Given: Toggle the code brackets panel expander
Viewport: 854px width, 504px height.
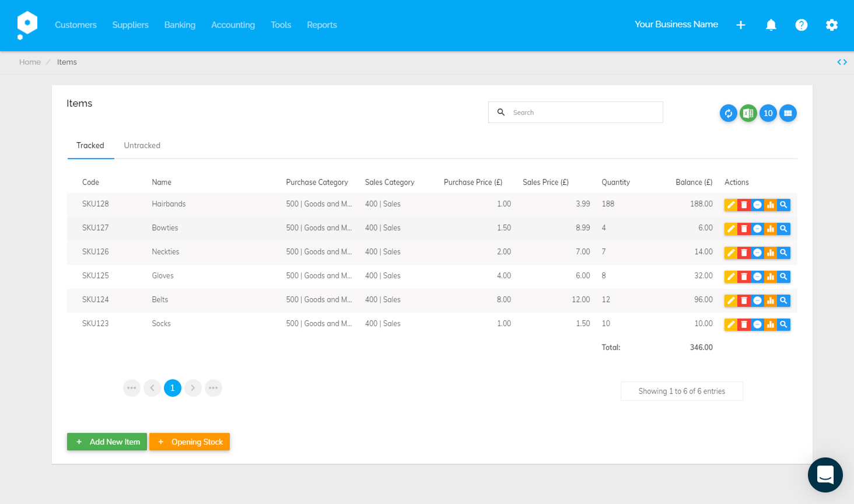Looking at the screenshot, I should (x=842, y=62).
